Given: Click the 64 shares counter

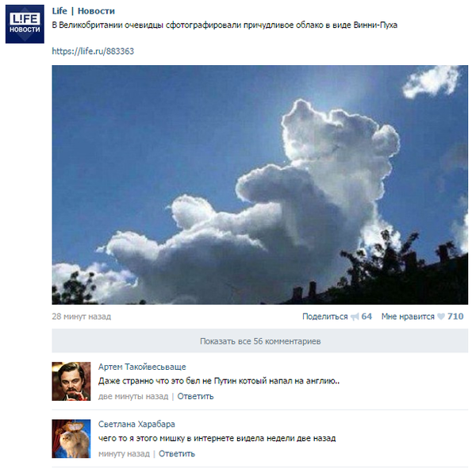Looking at the screenshot, I should click(367, 317).
